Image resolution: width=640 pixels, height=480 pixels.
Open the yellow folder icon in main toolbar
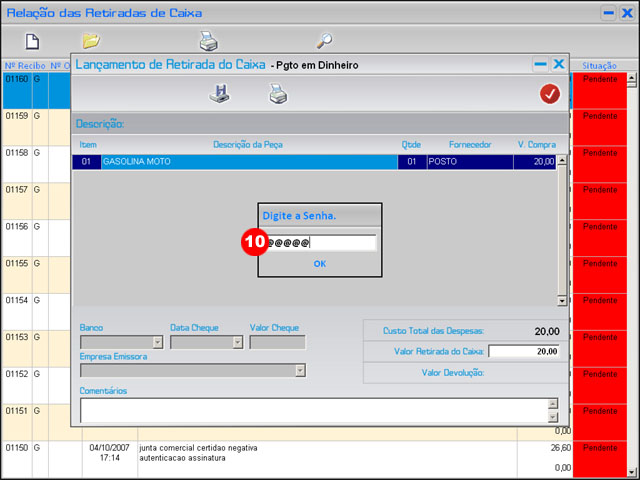point(91,41)
